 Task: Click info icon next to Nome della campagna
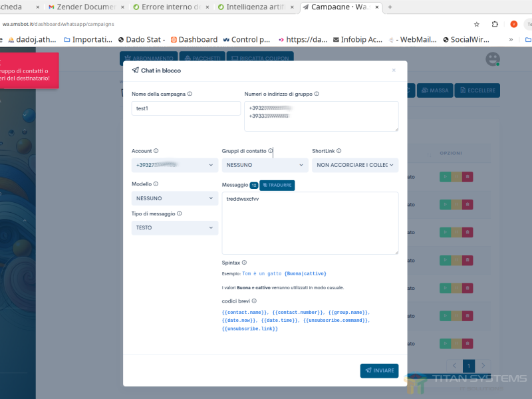click(x=190, y=94)
